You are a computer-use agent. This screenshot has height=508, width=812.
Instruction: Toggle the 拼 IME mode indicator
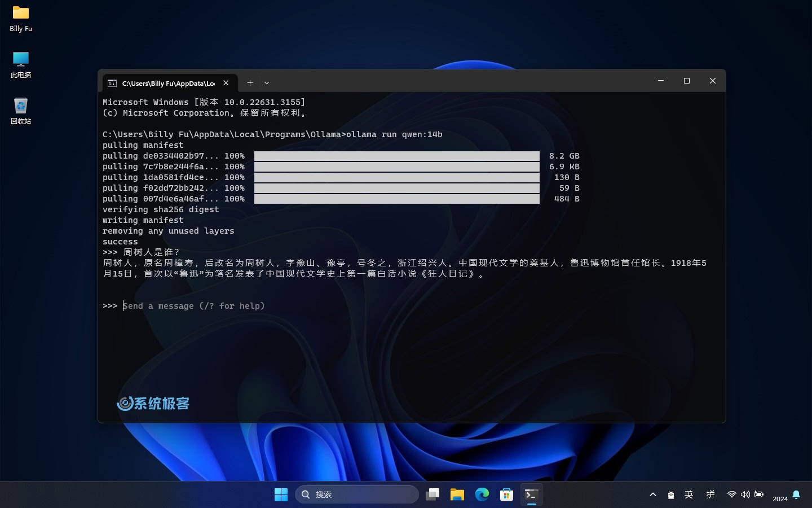tap(710, 494)
